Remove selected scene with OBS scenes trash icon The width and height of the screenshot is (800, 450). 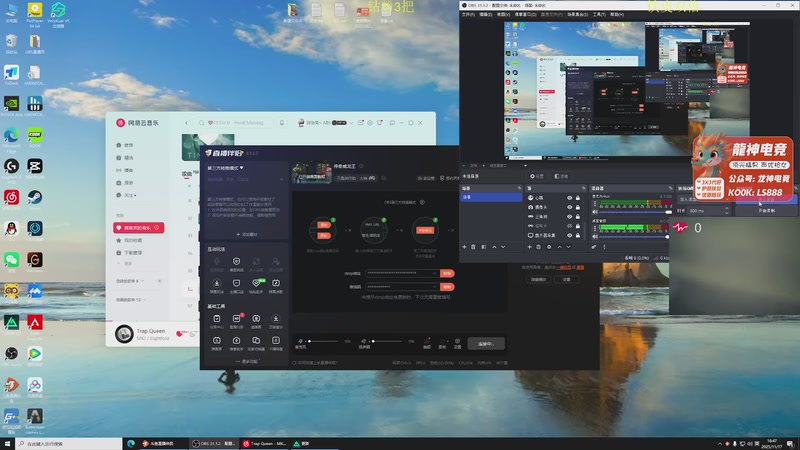click(x=473, y=247)
